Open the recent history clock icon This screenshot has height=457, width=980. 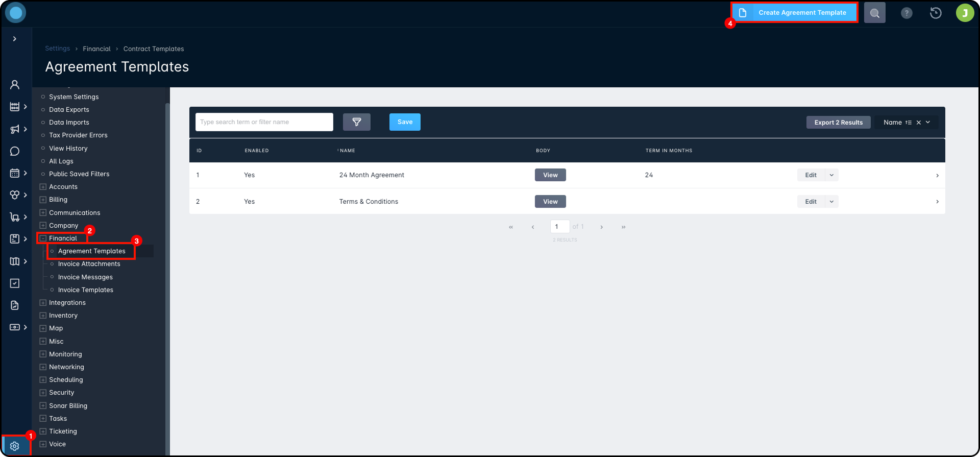[x=936, y=13]
